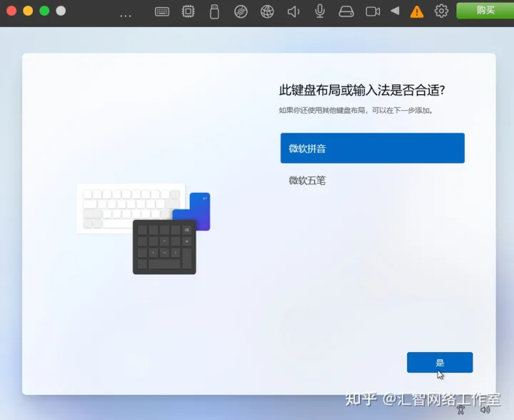Confirm layout with the 是 button
Screen dimensions: 514x420
[x=440, y=363]
